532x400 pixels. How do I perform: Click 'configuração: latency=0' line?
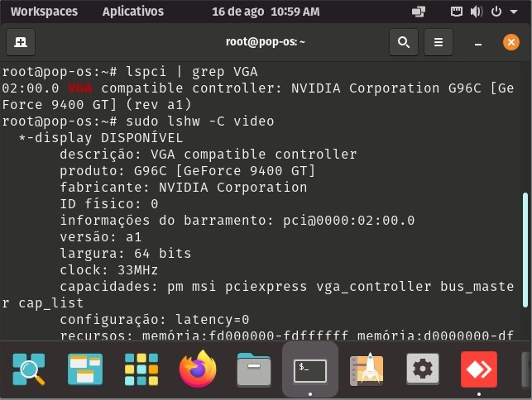155,319
